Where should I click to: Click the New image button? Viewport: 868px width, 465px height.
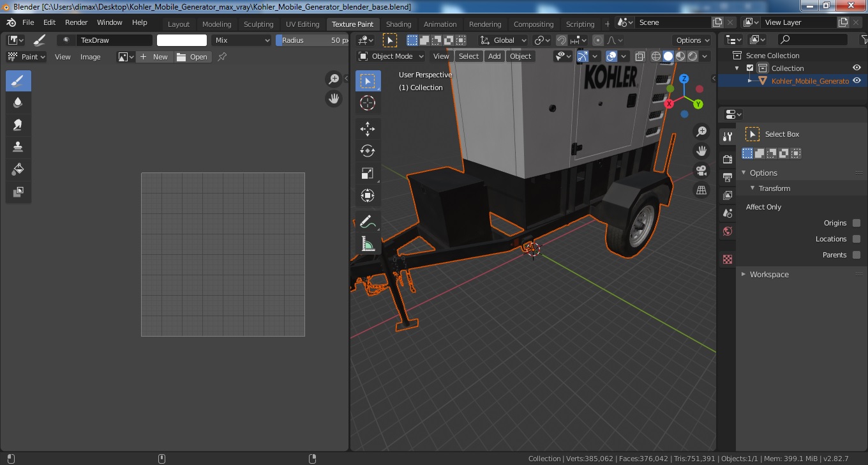(x=154, y=57)
